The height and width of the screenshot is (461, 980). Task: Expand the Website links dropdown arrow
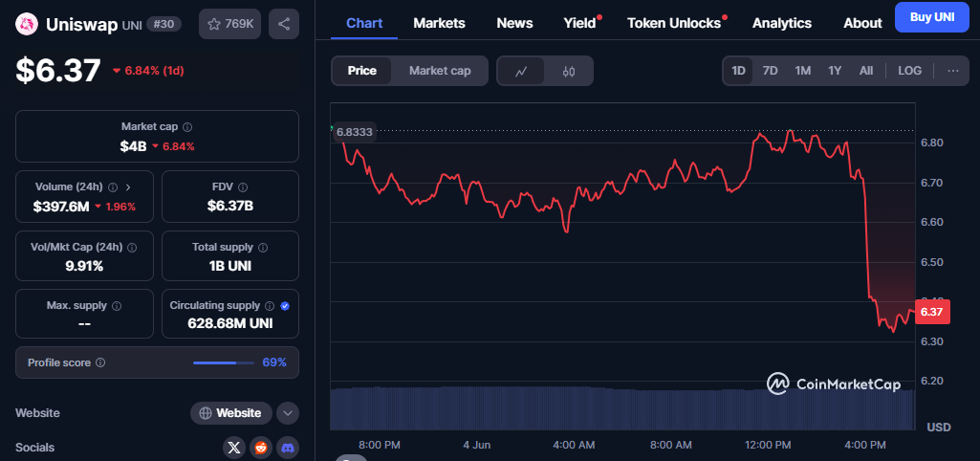(x=288, y=413)
